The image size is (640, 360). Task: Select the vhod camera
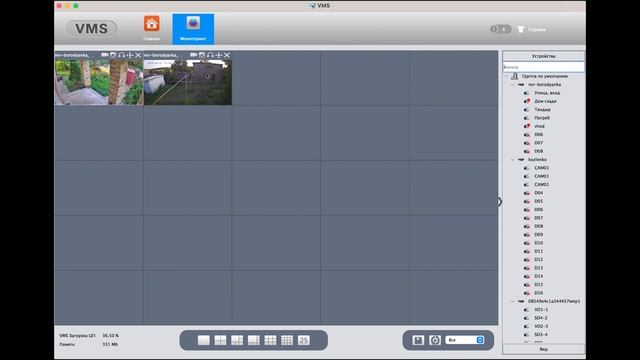539,126
